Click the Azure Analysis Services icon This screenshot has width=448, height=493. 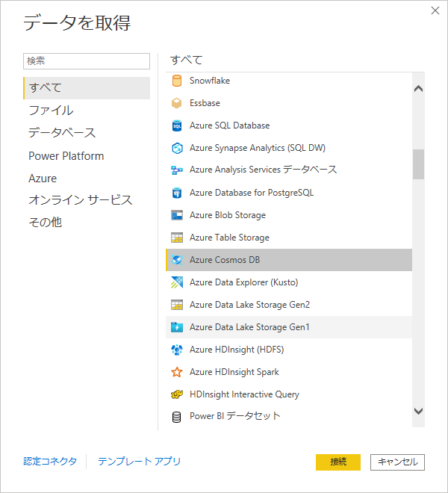point(177,170)
